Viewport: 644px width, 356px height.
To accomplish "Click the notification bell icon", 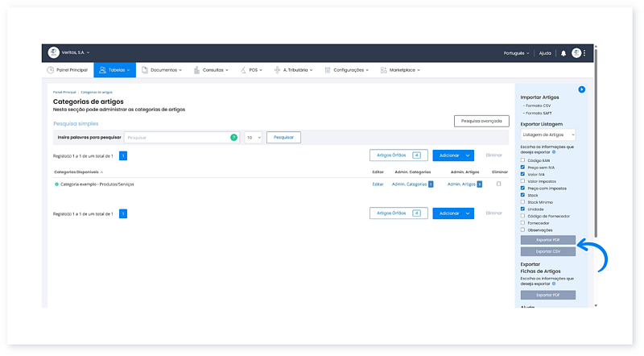I will coord(563,53).
